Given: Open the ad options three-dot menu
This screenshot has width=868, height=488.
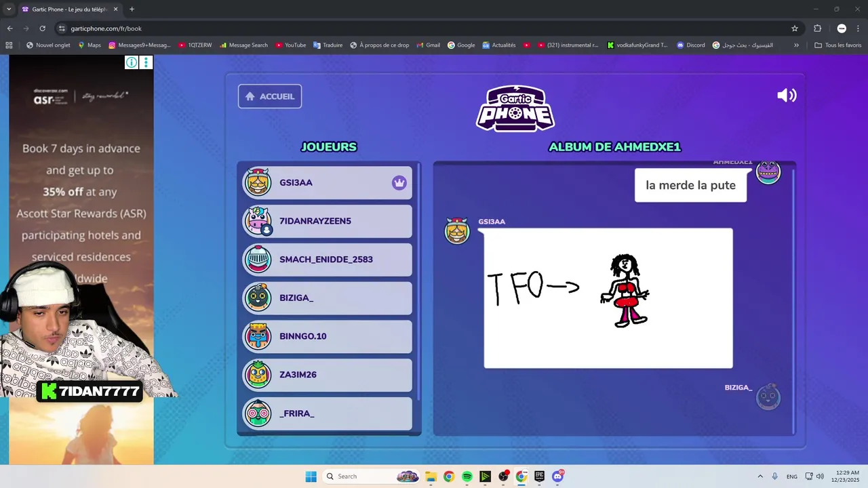Looking at the screenshot, I should 146,62.
